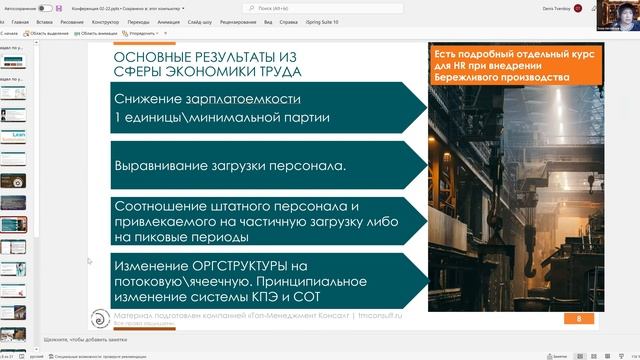
Task: Click the tmconsult.ru footer text
Action: [380, 316]
